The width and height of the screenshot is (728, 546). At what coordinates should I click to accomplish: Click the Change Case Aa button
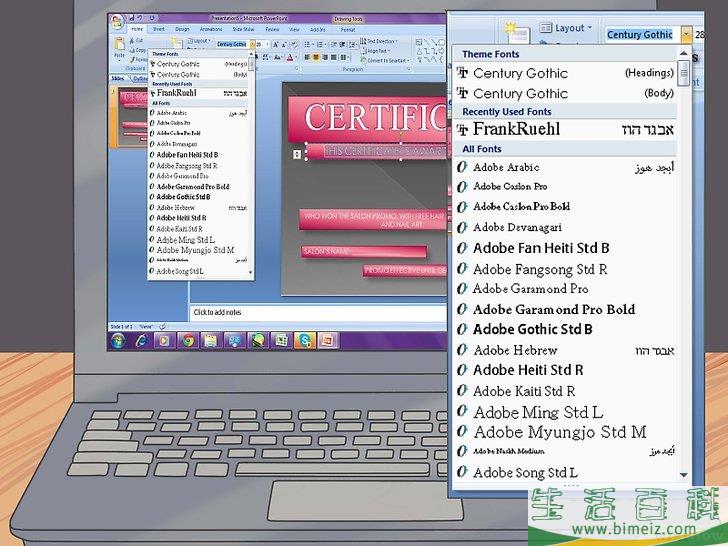point(277,57)
